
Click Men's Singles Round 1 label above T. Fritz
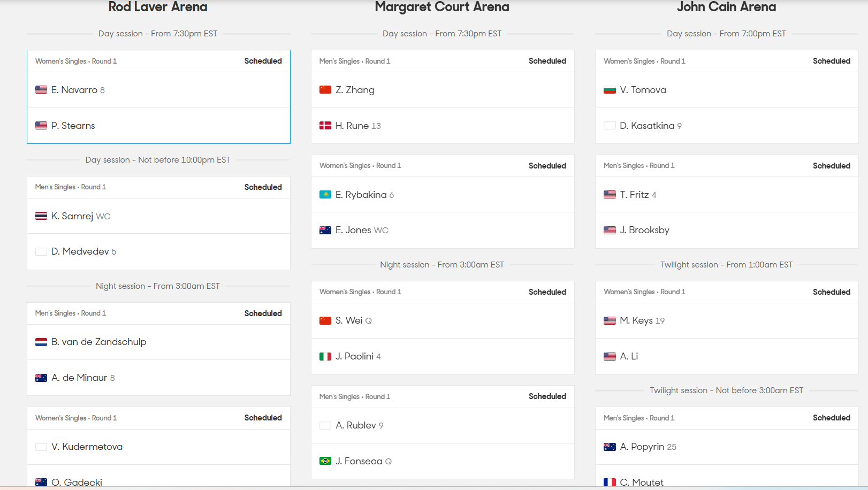(x=639, y=166)
